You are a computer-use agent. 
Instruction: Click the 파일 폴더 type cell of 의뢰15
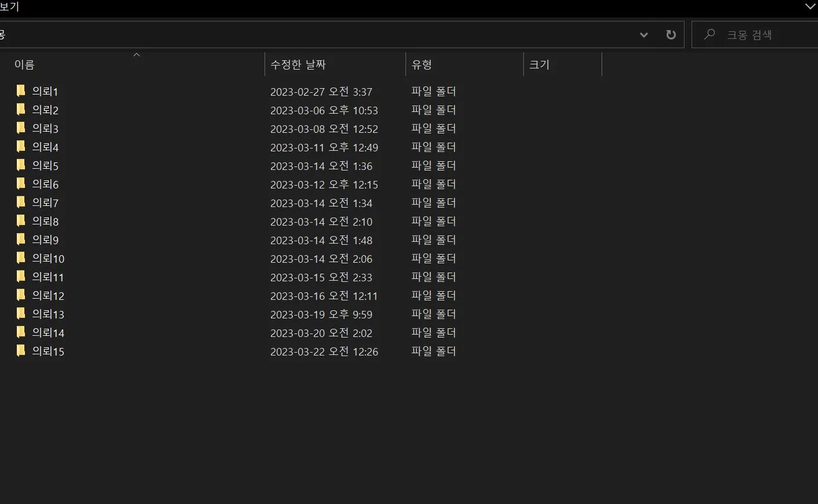click(434, 351)
